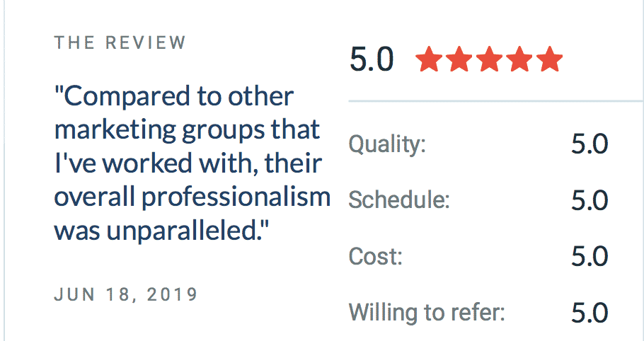This screenshot has height=341, width=644.
Task: Select the second red rating star
Action: pyautogui.click(x=459, y=59)
